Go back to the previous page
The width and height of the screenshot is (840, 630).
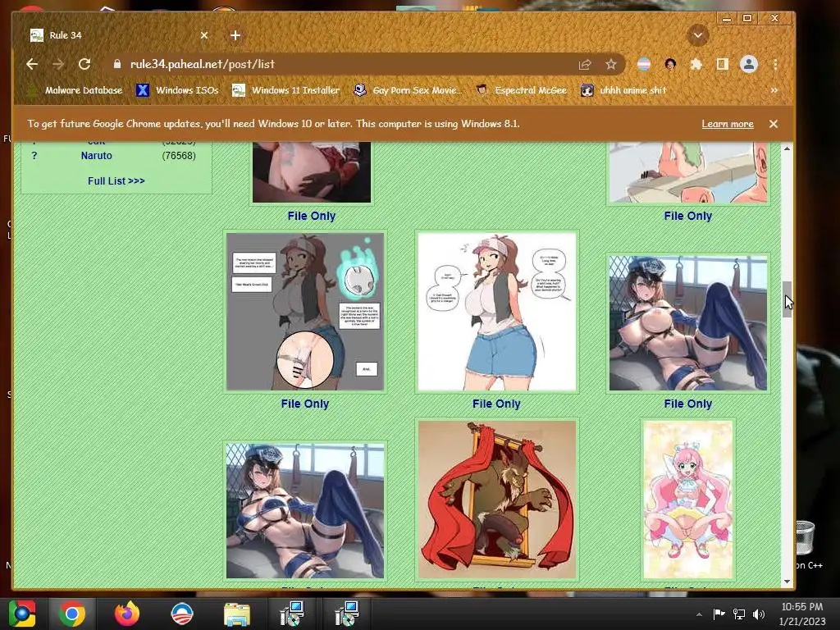[32, 64]
